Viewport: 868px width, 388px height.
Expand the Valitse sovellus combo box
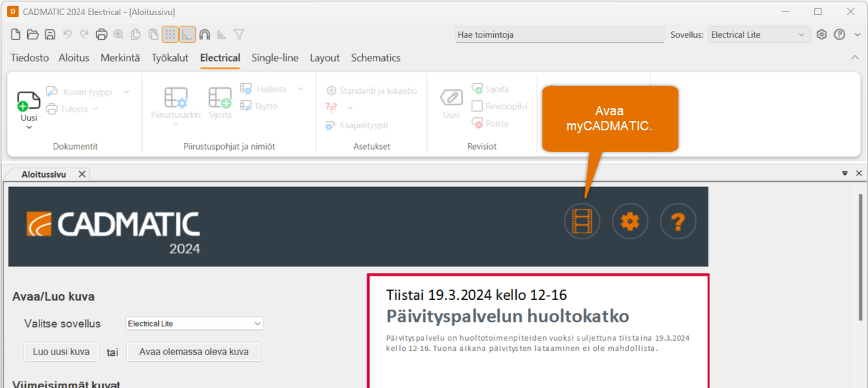[x=194, y=324]
